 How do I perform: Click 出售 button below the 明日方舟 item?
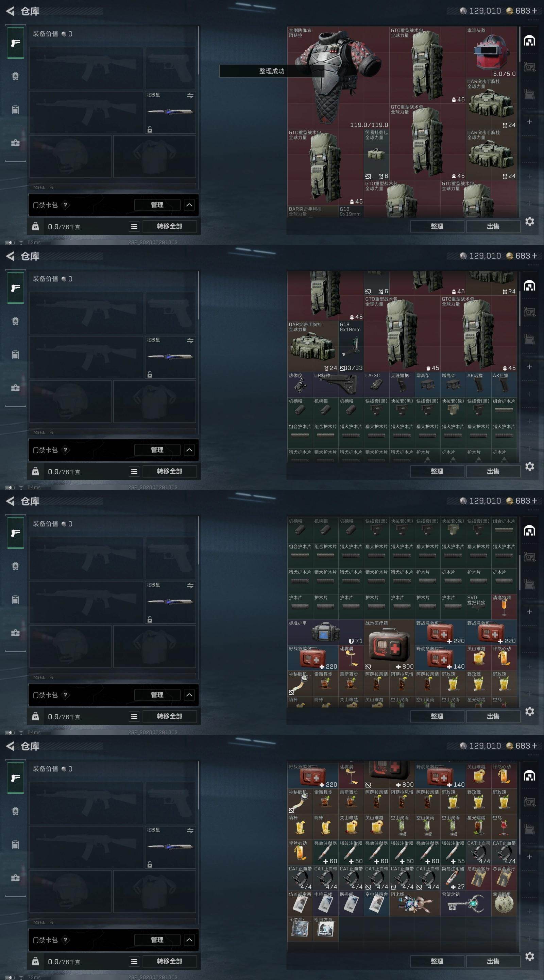[x=493, y=961]
